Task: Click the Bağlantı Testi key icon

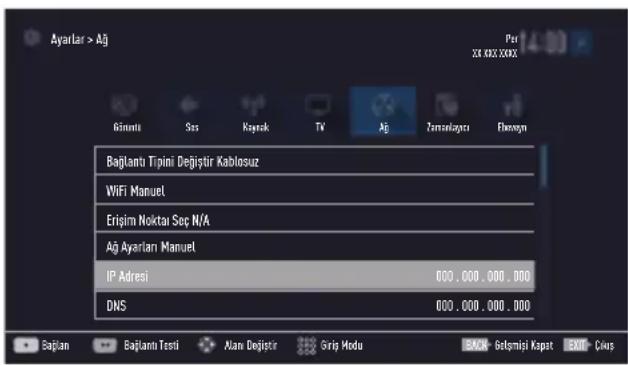Action: pos(105,345)
